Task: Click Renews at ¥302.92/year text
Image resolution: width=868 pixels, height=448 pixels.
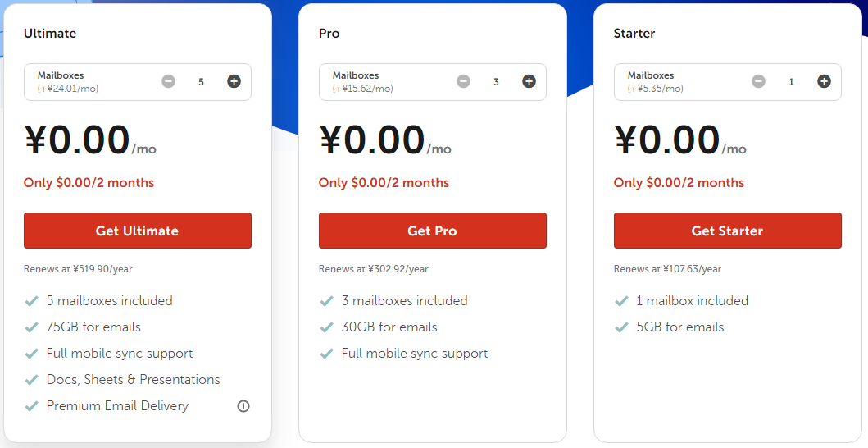Action: click(x=373, y=269)
